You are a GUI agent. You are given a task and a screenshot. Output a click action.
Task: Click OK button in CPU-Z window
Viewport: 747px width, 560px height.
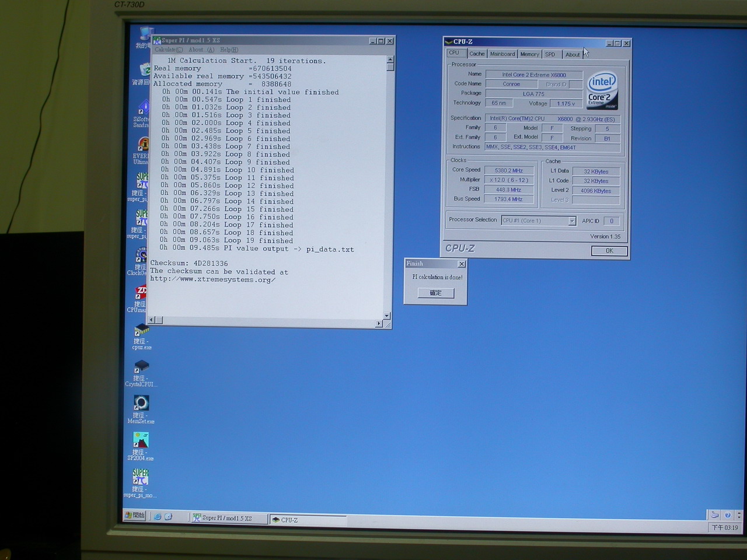point(609,251)
